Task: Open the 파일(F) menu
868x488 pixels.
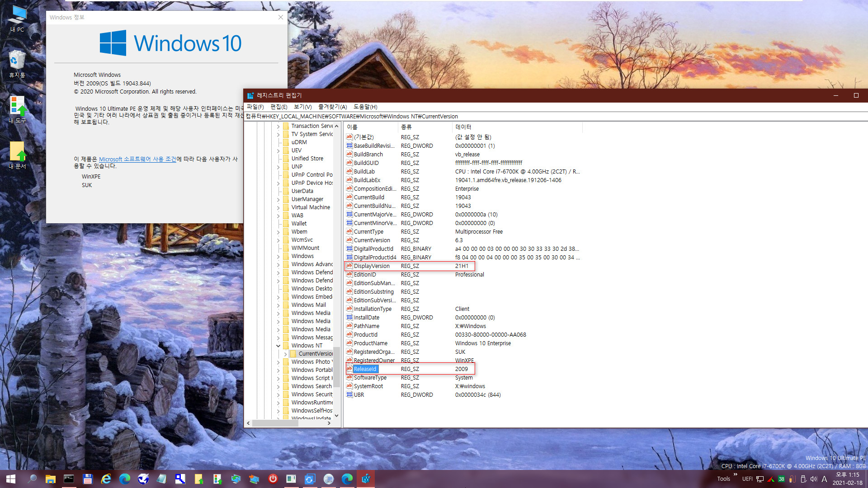Action: [x=255, y=107]
